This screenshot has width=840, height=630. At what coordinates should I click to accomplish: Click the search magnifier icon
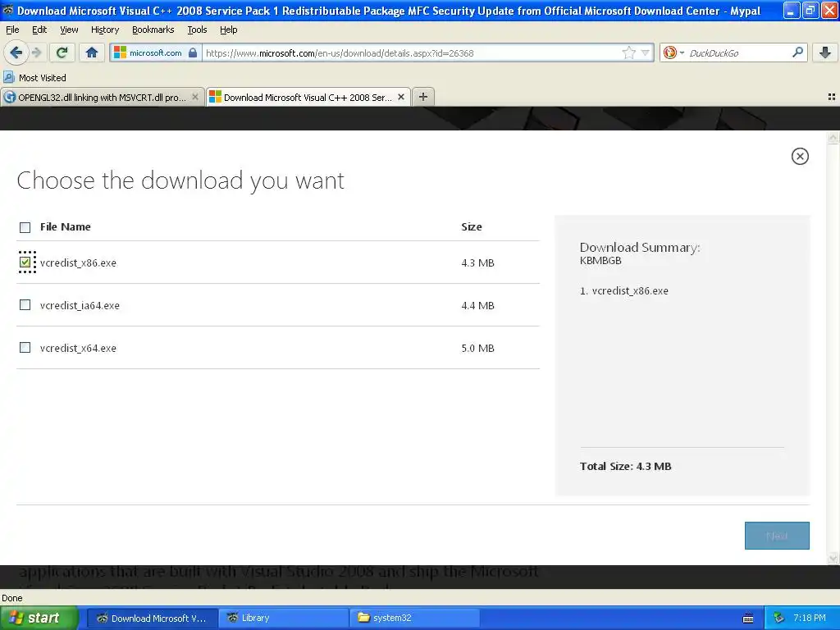click(x=797, y=52)
